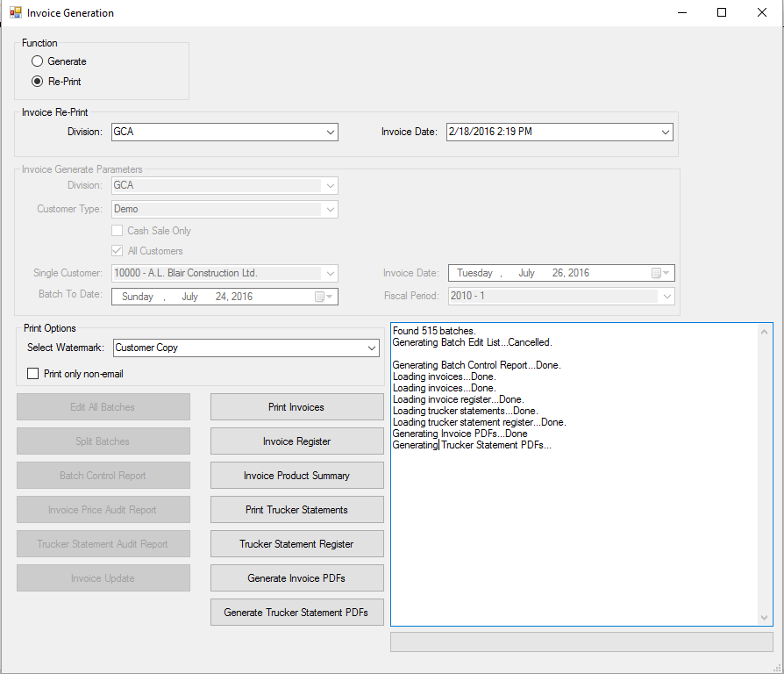Screen dimensions: 784x674
Task: Minimize the Invoice Generation window
Action: click(x=682, y=12)
